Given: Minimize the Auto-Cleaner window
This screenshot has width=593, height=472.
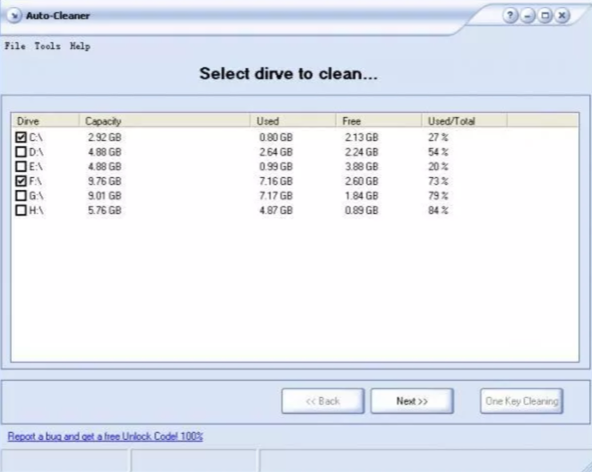Looking at the screenshot, I should [528, 16].
